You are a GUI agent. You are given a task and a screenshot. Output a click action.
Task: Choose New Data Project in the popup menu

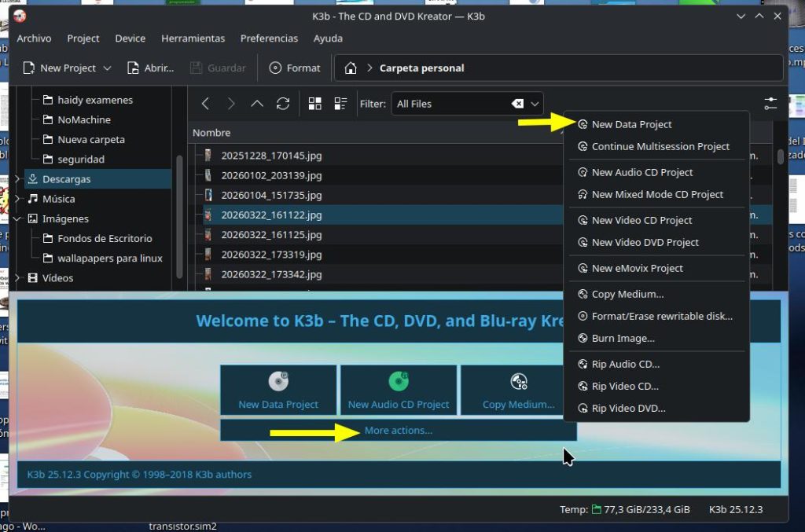656,125
